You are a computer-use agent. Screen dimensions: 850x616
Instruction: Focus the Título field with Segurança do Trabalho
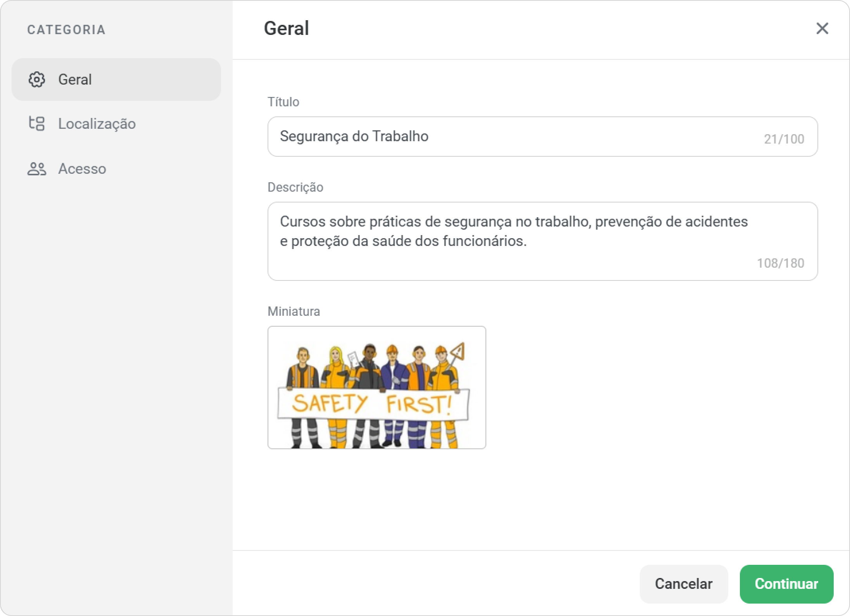tap(542, 137)
